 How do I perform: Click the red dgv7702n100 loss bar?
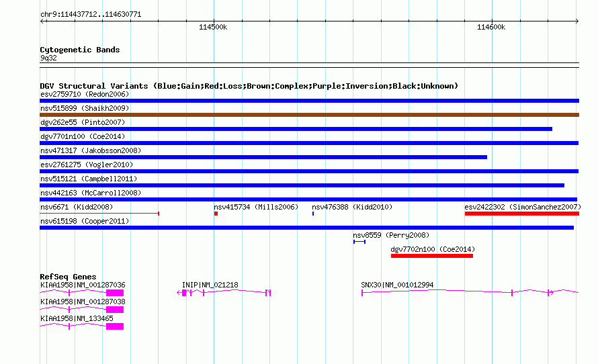(432, 256)
